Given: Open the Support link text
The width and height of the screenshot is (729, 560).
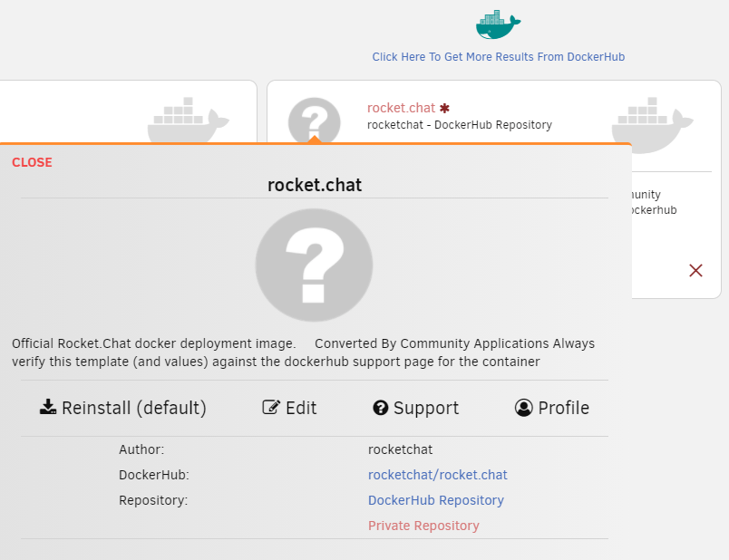Looking at the screenshot, I should pos(426,408).
